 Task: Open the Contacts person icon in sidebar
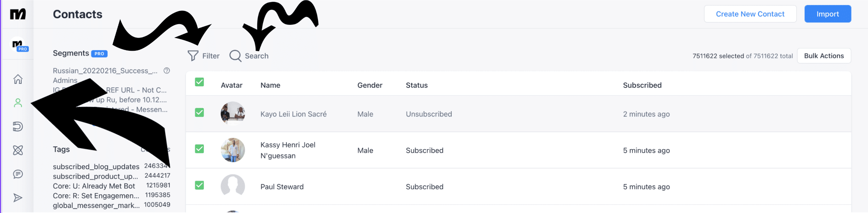[18, 103]
